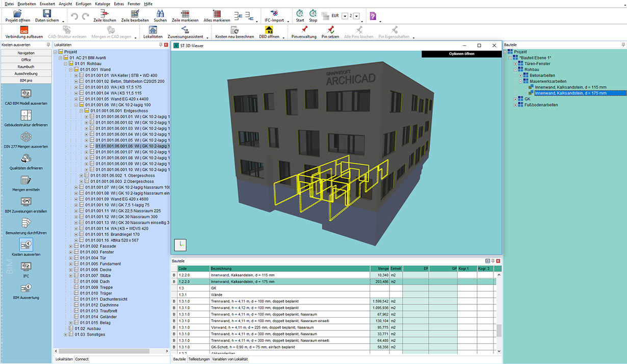Screen dimensions: 627x364
Task: Select CAD BIM Modell auswerten in sidebar
Action: pos(26,97)
